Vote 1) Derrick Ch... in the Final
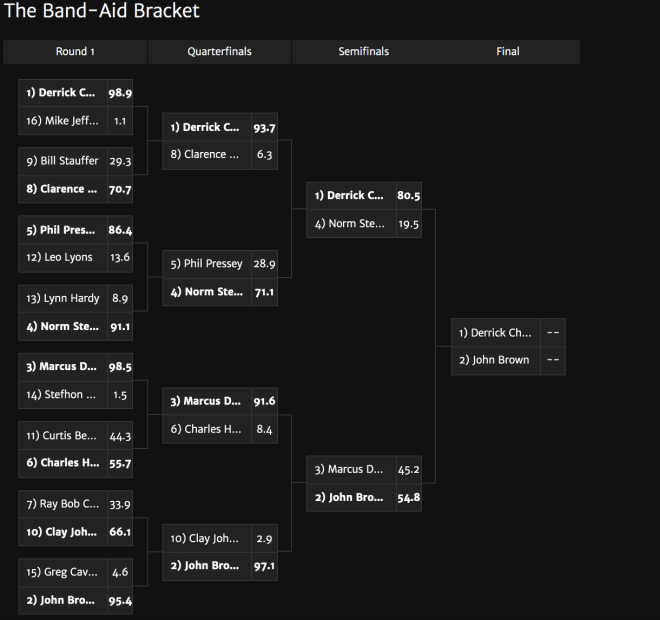Image resolution: width=660 pixels, height=620 pixels. 508,333
